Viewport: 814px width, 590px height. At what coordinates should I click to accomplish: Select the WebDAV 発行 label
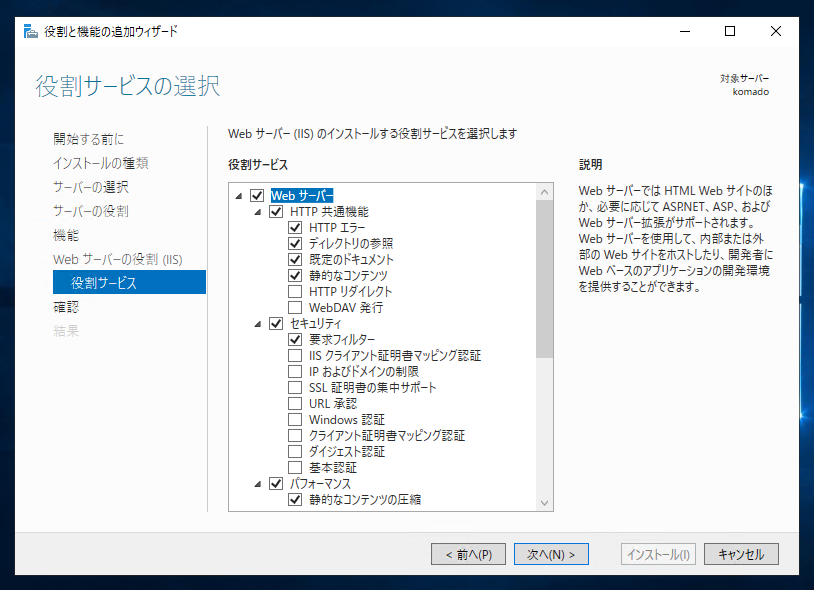[346, 308]
